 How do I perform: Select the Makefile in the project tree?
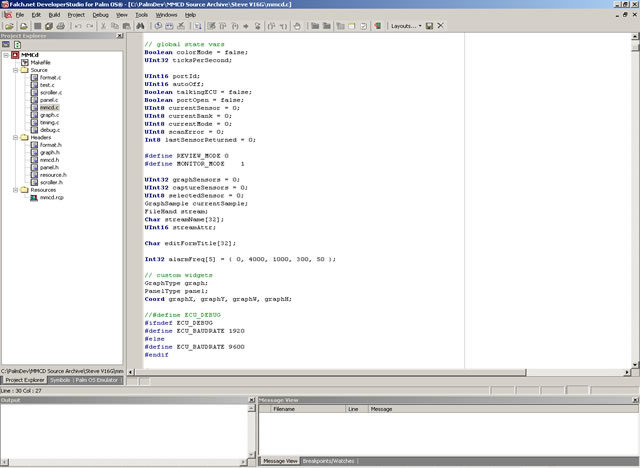[40, 62]
